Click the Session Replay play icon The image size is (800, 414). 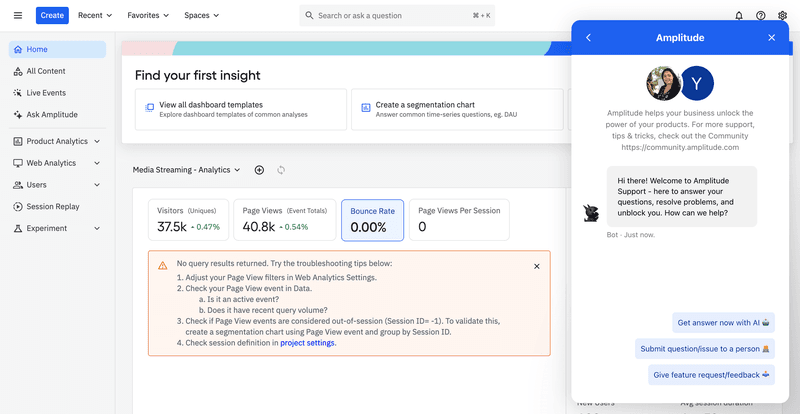(x=18, y=206)
